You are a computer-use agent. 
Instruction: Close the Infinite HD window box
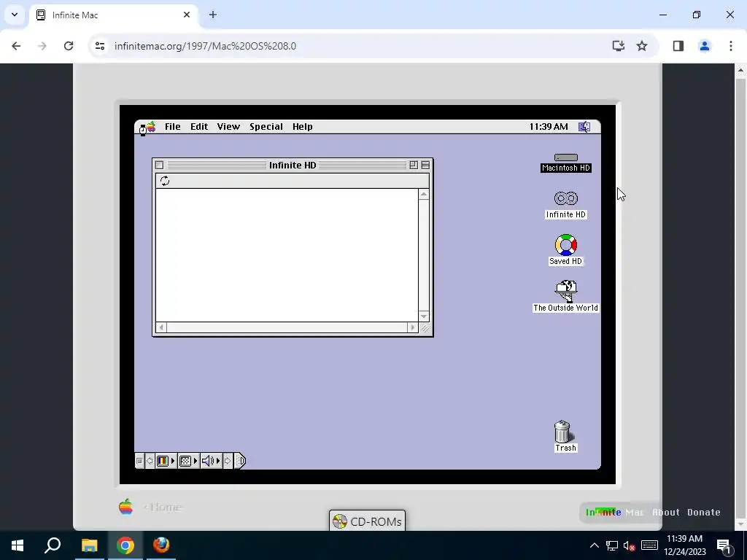pos(160,166)
